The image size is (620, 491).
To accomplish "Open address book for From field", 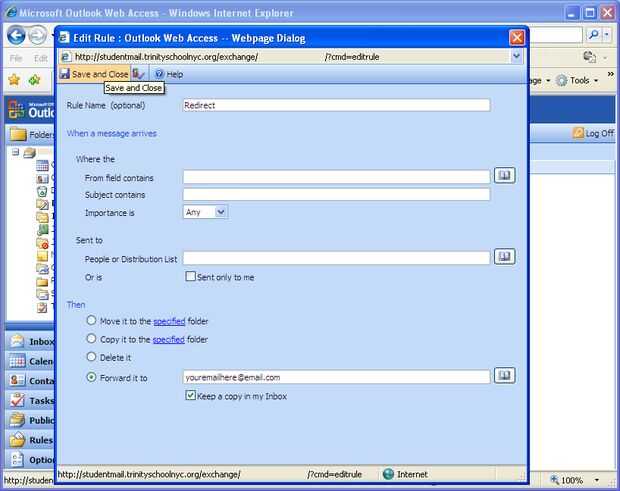I will coord(505,176).
